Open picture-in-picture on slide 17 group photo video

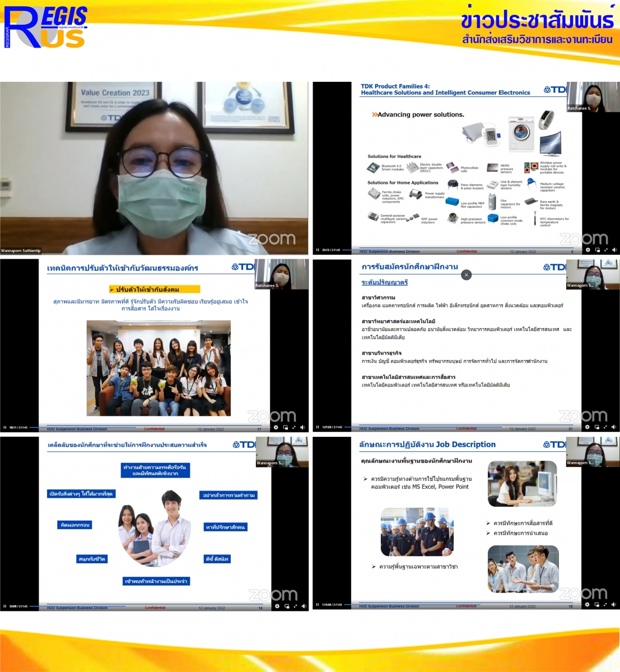[x=286, y=428]
